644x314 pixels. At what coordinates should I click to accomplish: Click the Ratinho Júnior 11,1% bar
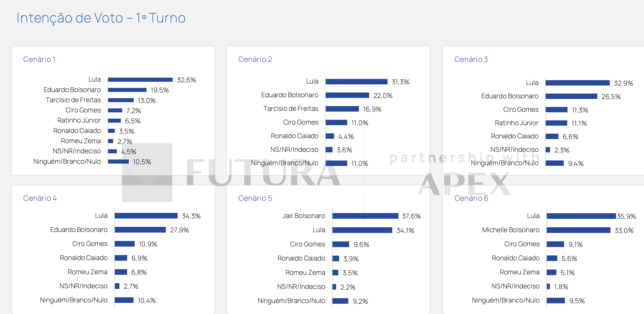click(556, 123)
